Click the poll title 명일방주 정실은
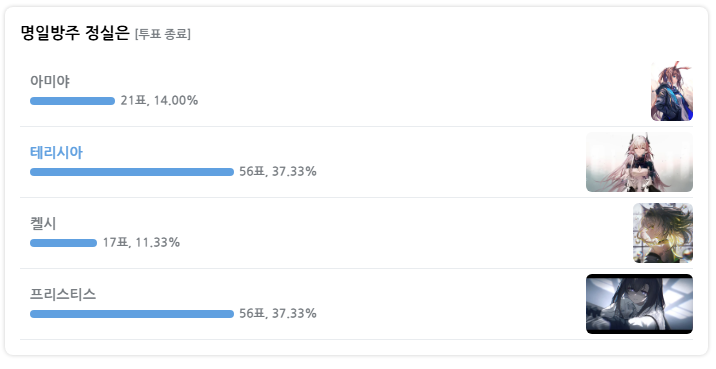 tap(75, 33)
